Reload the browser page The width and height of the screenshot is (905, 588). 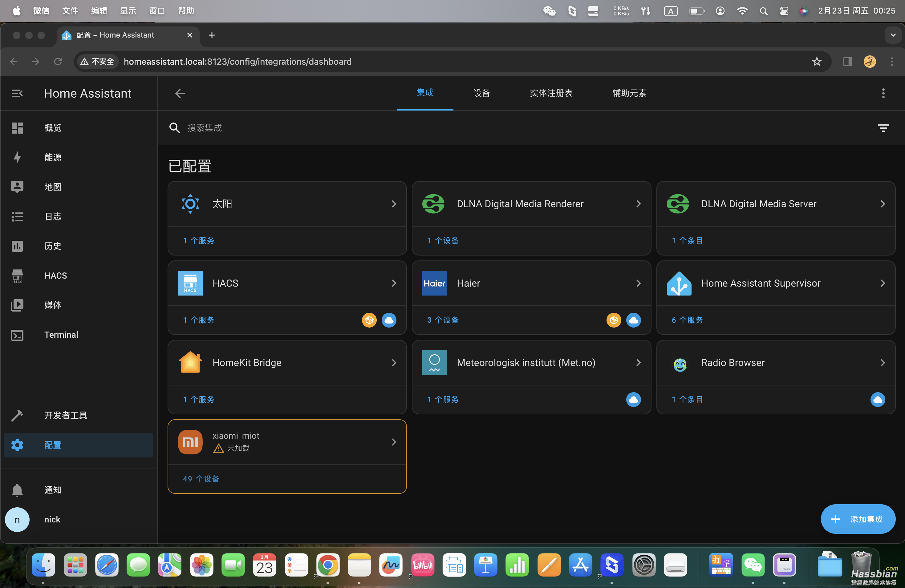click(x=58, y=61)
